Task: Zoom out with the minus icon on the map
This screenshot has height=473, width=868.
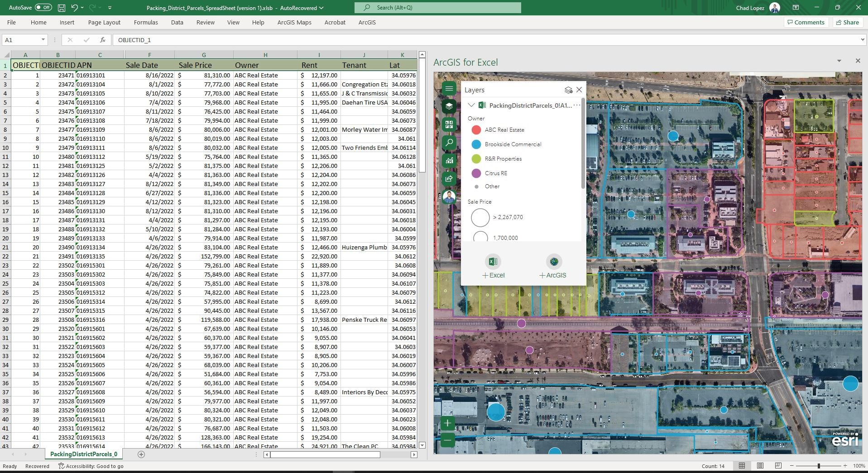Action: [x=448, y=440]
